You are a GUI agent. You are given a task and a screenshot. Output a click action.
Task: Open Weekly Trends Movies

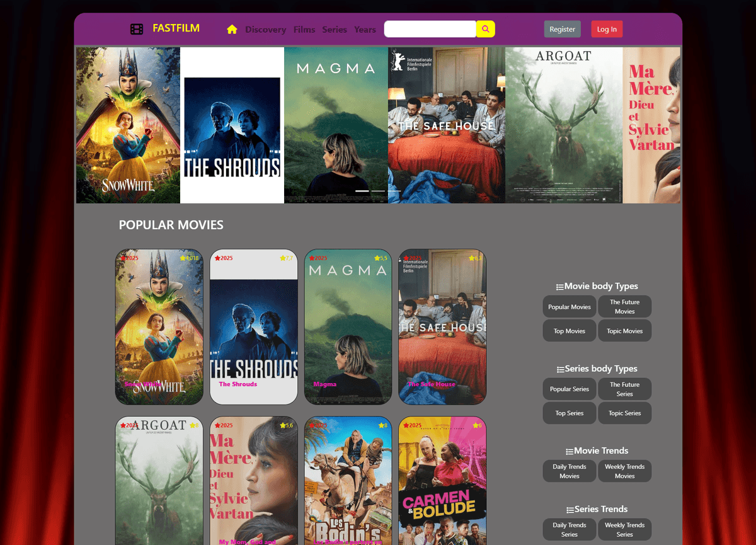tap(624, 471)
